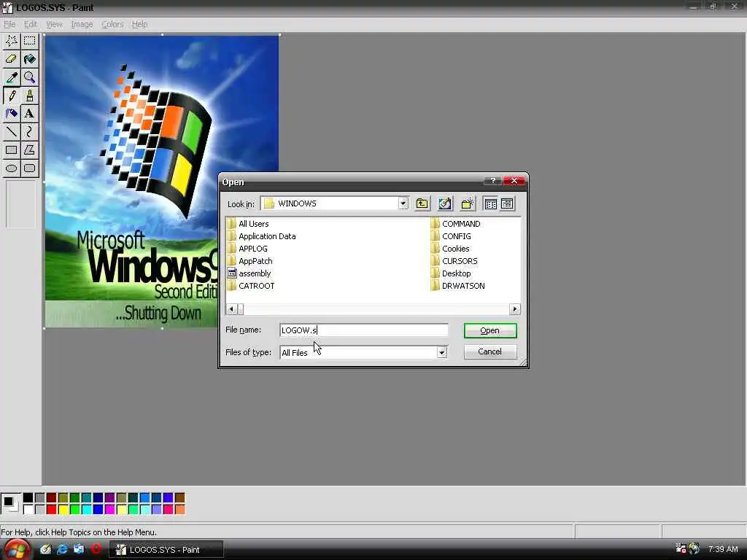The height and width of the screenshot is (560, 747).
Task: Click the file list right scroll arrow
Action: 514,309
